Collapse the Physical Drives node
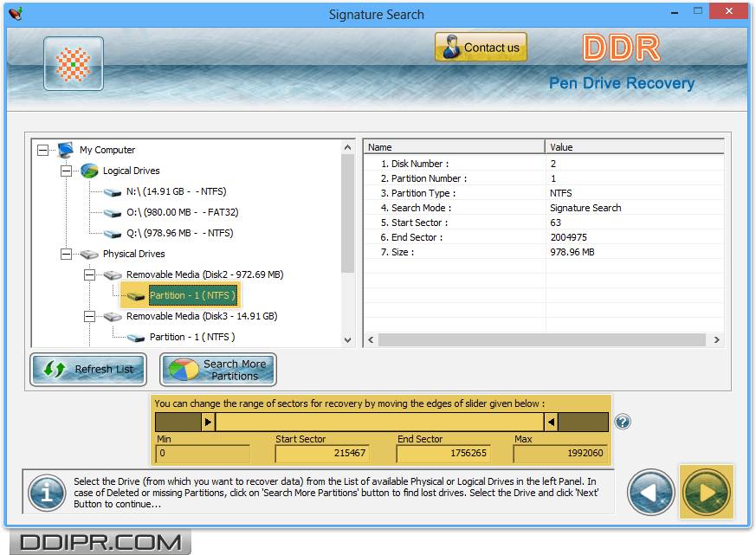 (66, 254)
